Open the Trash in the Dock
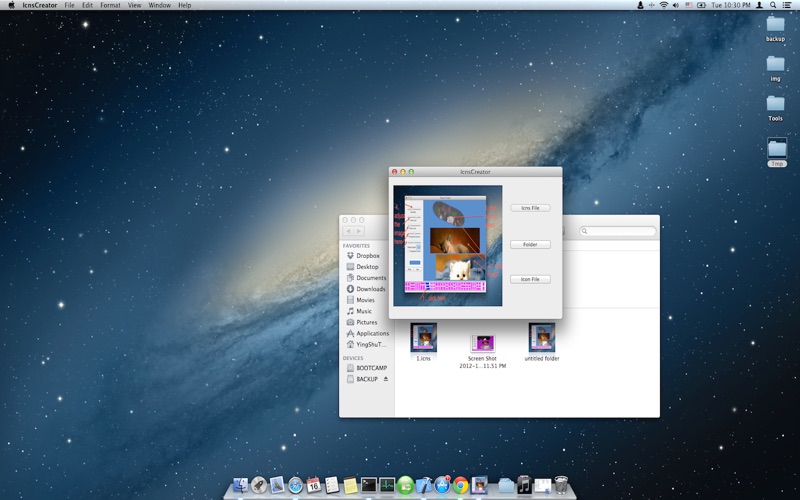 tap(561, 486)
